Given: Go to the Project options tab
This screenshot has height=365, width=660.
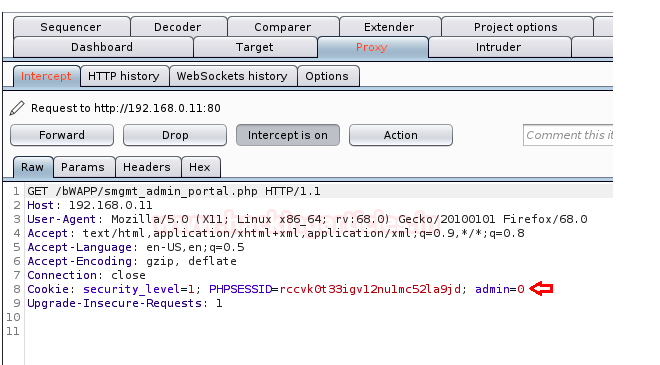Looking at the screenshot, I should (x=516, y=27).
